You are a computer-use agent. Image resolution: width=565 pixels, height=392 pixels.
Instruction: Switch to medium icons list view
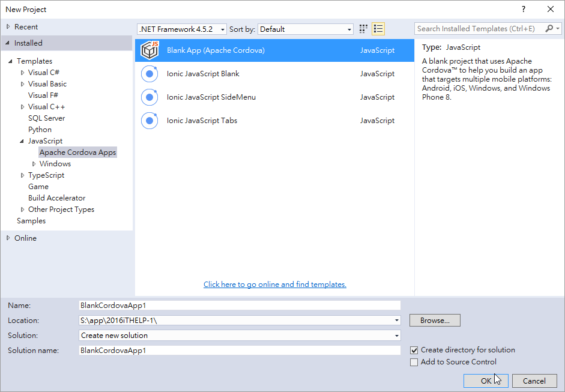pyautogui.click(x=378, y=29)
